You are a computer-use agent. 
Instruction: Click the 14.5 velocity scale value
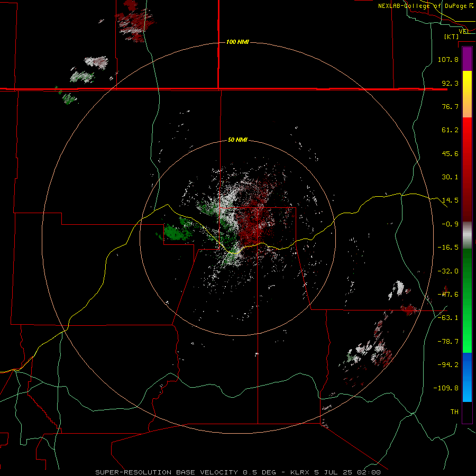(x=450, y=200)
